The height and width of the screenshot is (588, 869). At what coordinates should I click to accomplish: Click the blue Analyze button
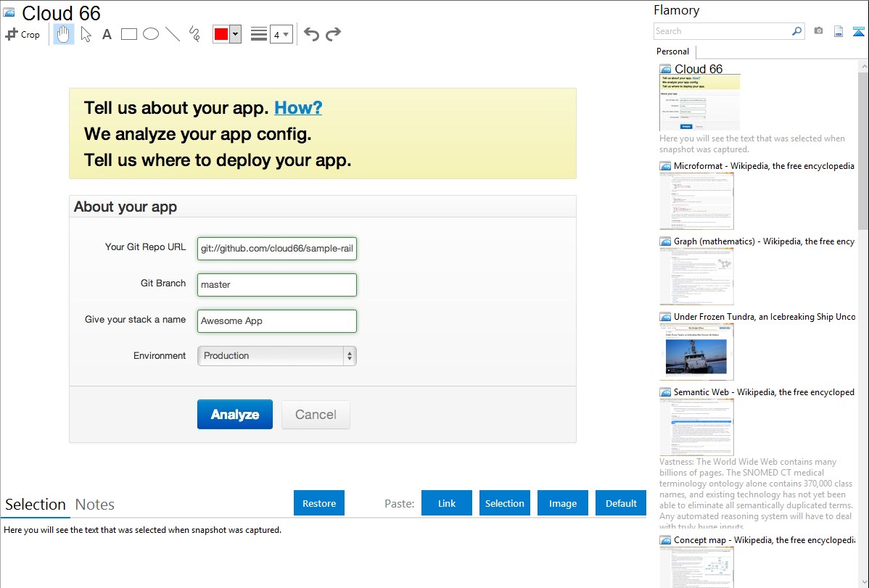tap(235, 415)
